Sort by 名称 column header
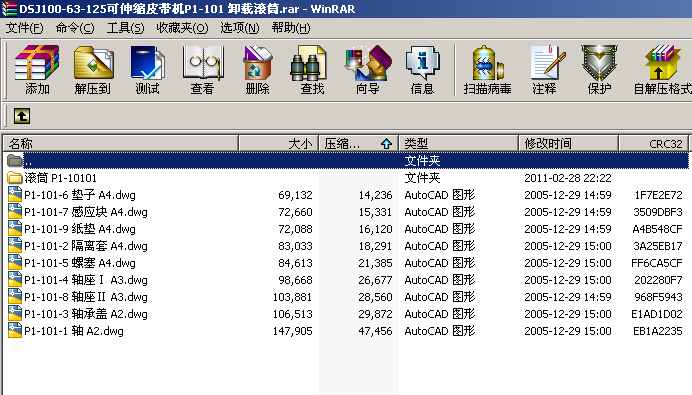This screenshot has height=395, width=692. point(121,143)
